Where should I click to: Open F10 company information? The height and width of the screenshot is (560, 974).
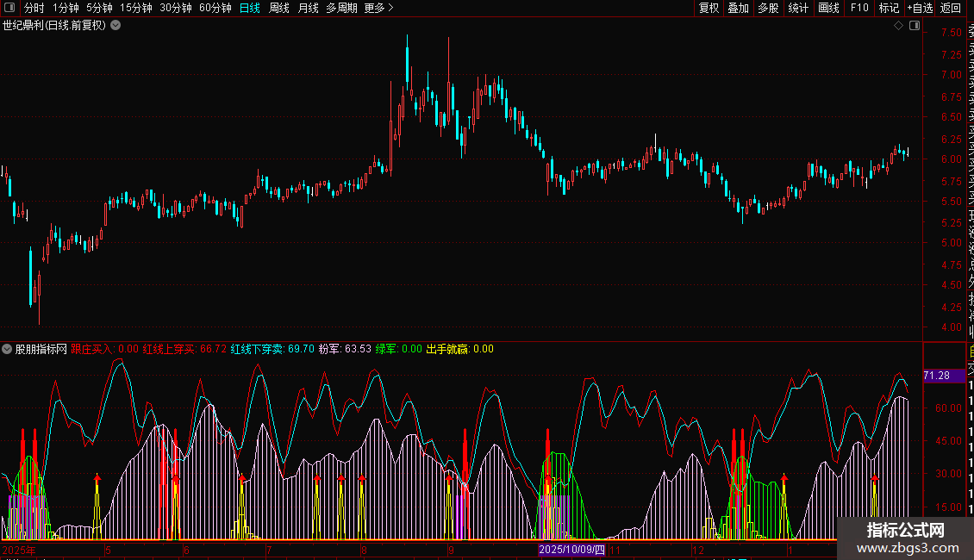tap(858, 8)
